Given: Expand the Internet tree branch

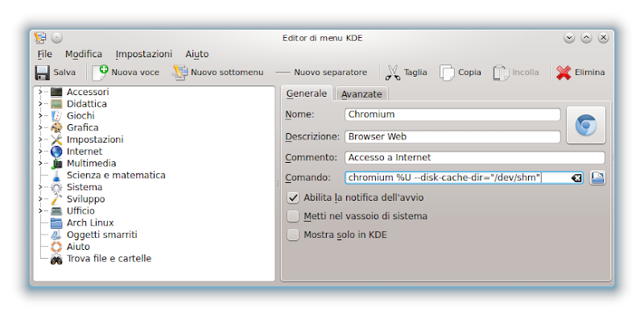Looking at the screenshot, I should point(40,152).
